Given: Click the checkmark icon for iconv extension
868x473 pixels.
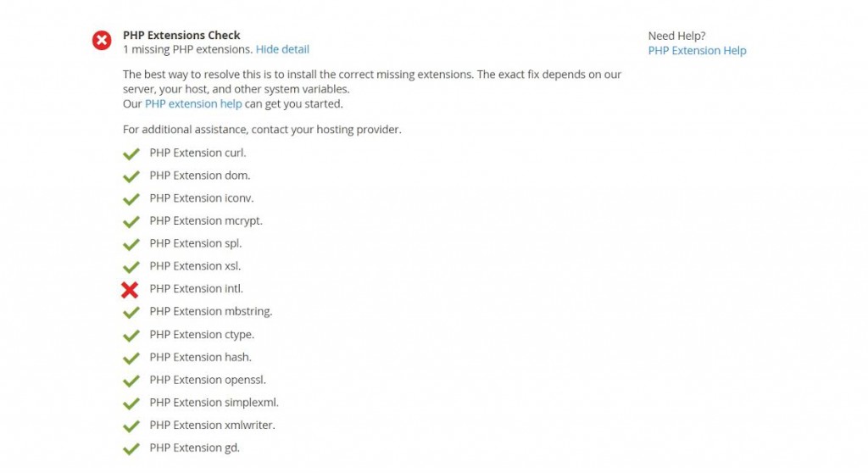Looking at the screenshot, I should (x=131, y=199).
